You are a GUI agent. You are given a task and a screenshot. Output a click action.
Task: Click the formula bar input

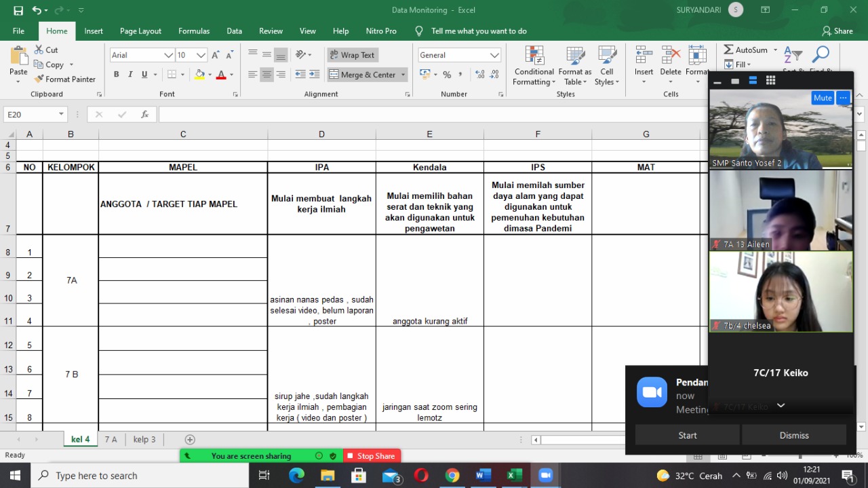tap(434, 115)
